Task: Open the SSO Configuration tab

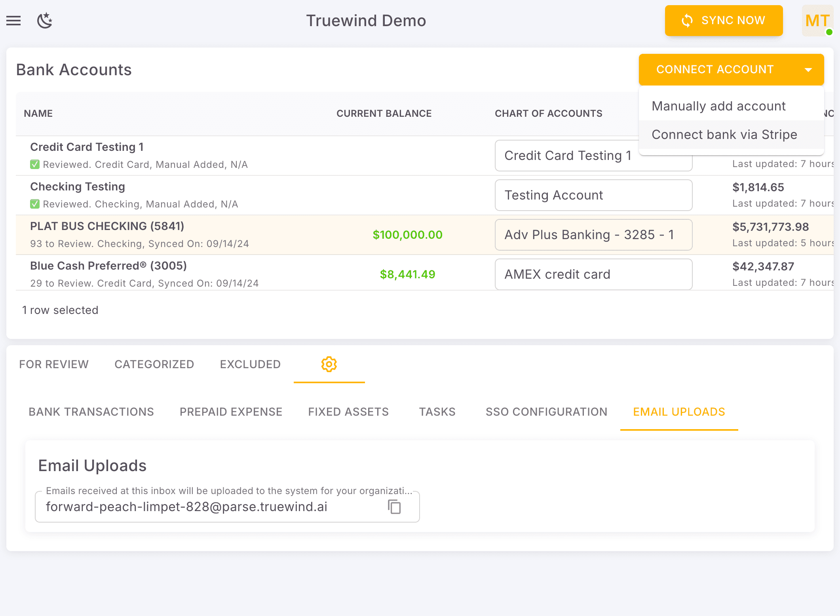Action: (547, 412)
